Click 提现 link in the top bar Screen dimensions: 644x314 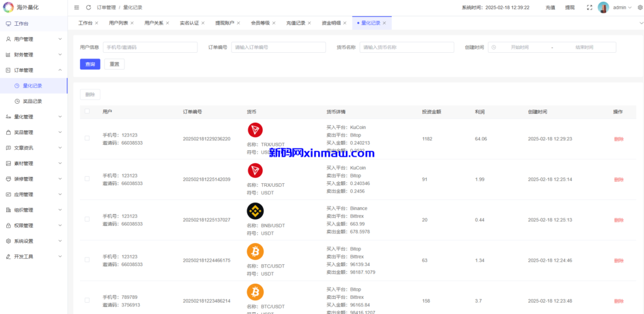coord(570,8)
